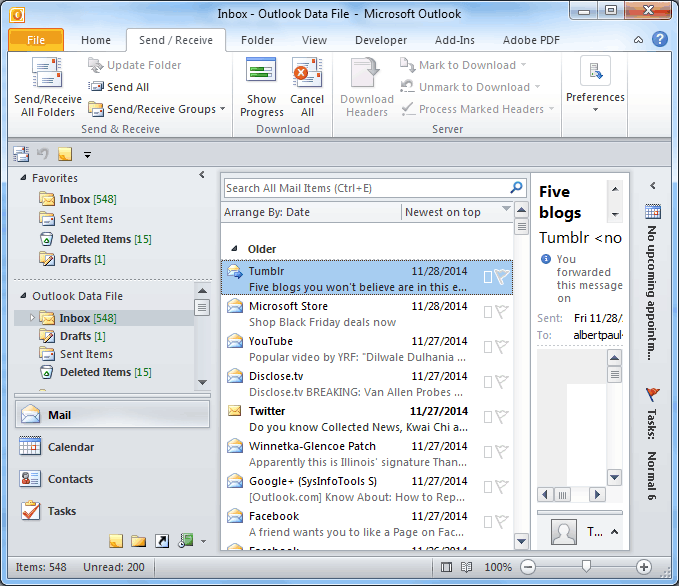
Task: Click the Send All button
Action: click(x=119, y=87)
